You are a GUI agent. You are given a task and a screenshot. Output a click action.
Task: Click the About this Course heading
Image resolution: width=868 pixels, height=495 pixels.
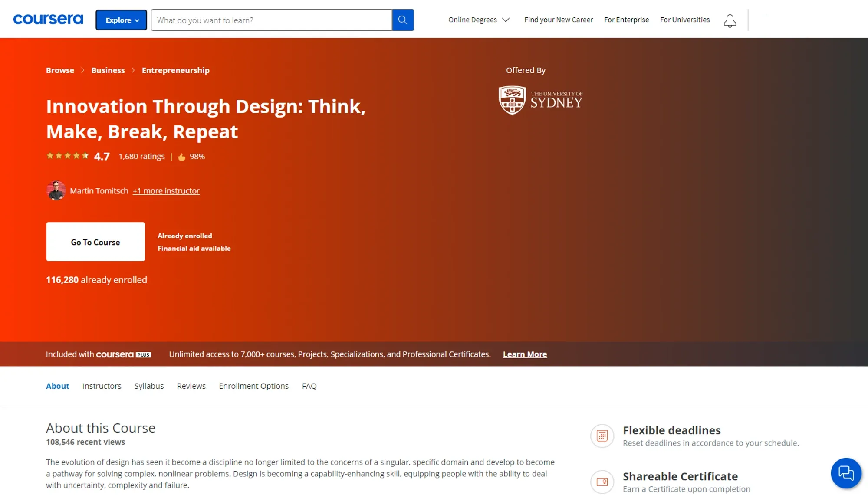101,428
